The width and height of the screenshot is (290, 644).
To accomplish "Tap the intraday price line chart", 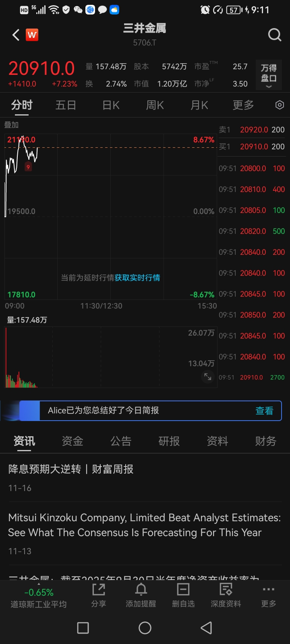I will point(111,217).
